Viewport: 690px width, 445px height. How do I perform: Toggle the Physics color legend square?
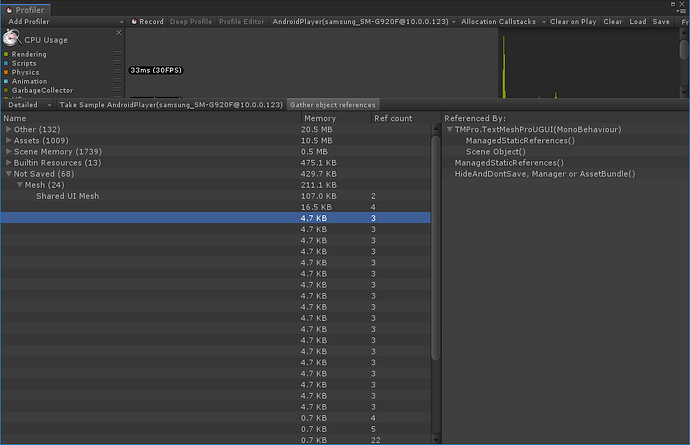point(6,72)
